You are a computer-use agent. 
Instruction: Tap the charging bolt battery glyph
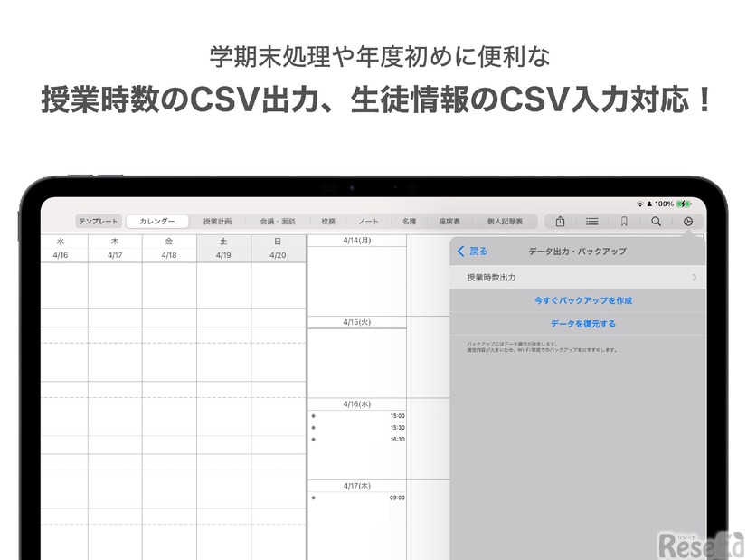click(x=685, y=204)
